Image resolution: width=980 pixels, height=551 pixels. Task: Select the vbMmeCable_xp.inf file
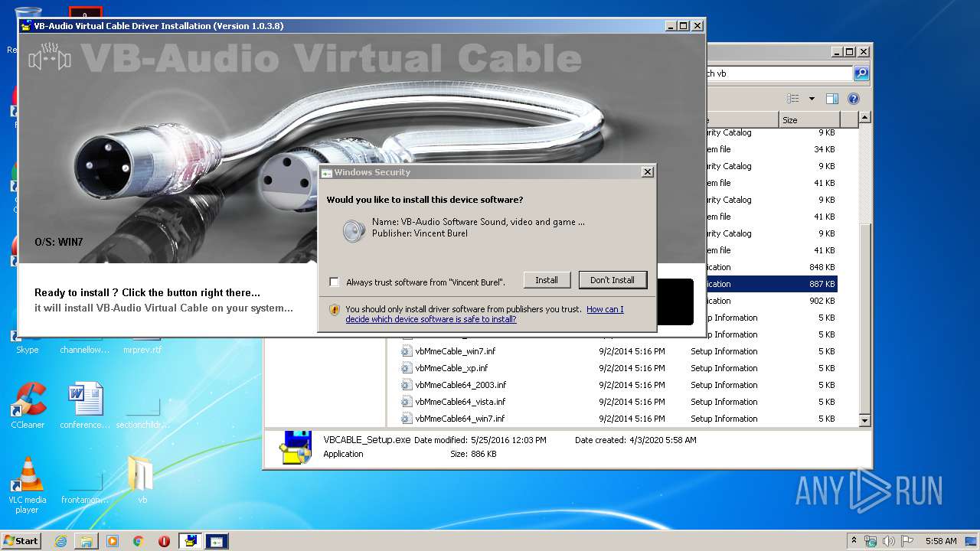coord(451,368)
